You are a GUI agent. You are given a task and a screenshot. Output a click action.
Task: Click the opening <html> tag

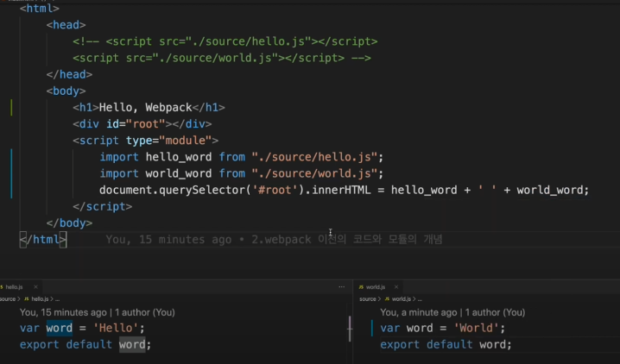(x=40, y=9)
